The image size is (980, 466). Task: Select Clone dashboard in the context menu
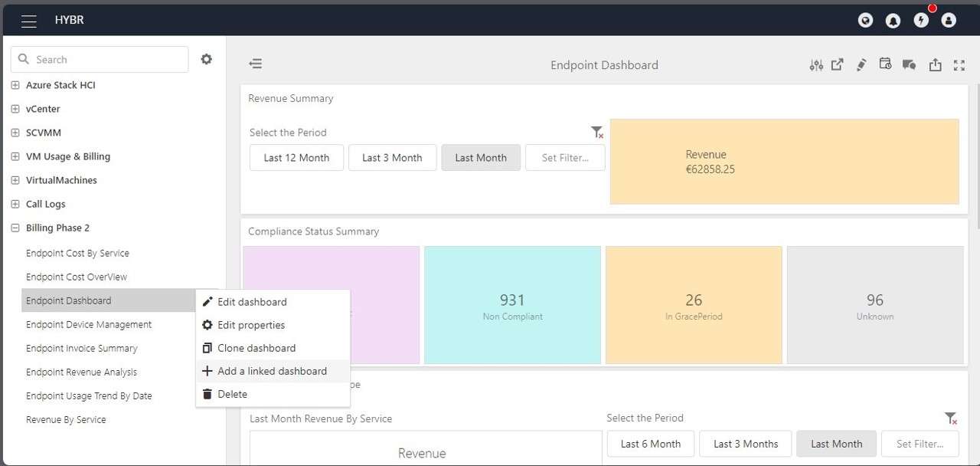pyautogui.click(x=273, y=348)
